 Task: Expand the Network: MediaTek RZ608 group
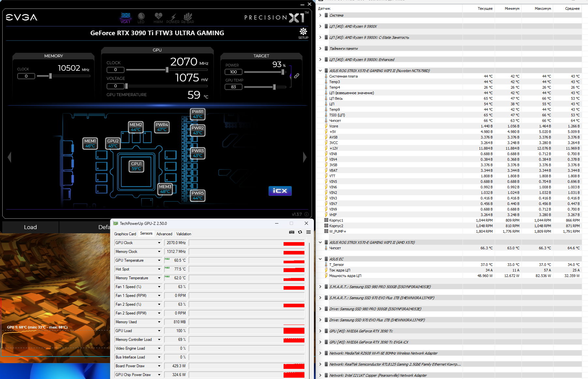[320, 353]
